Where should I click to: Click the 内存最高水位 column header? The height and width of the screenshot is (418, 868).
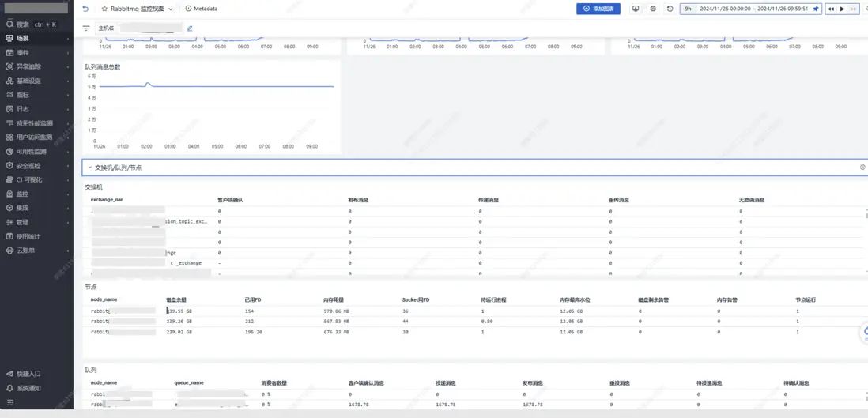tap(573, 299)
